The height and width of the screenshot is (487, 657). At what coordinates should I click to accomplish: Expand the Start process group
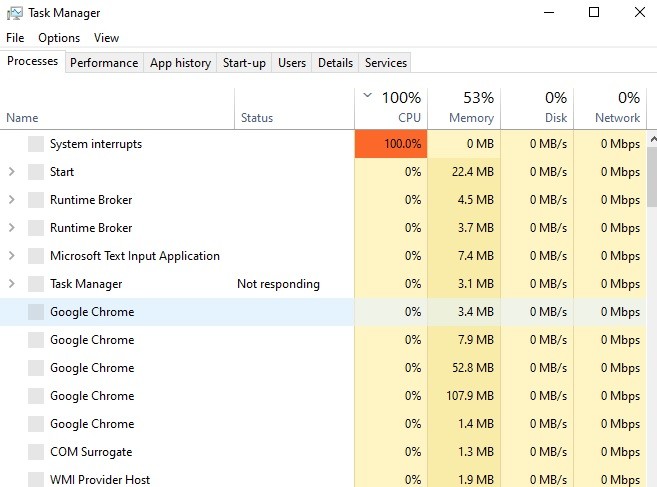(11, 172)
